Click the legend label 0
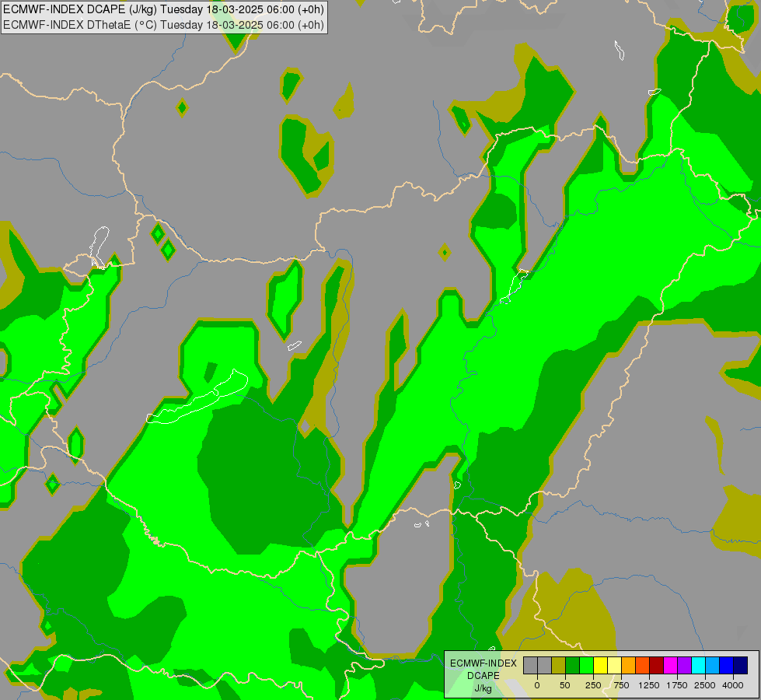The height and width of the screenshot is (700, 761). [537, 685]
